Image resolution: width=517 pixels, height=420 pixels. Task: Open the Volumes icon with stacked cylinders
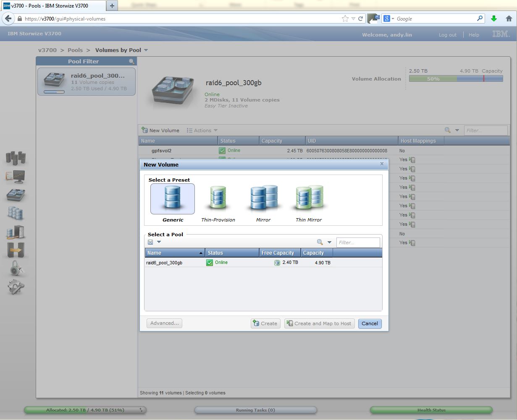click(x=16, y=213)
